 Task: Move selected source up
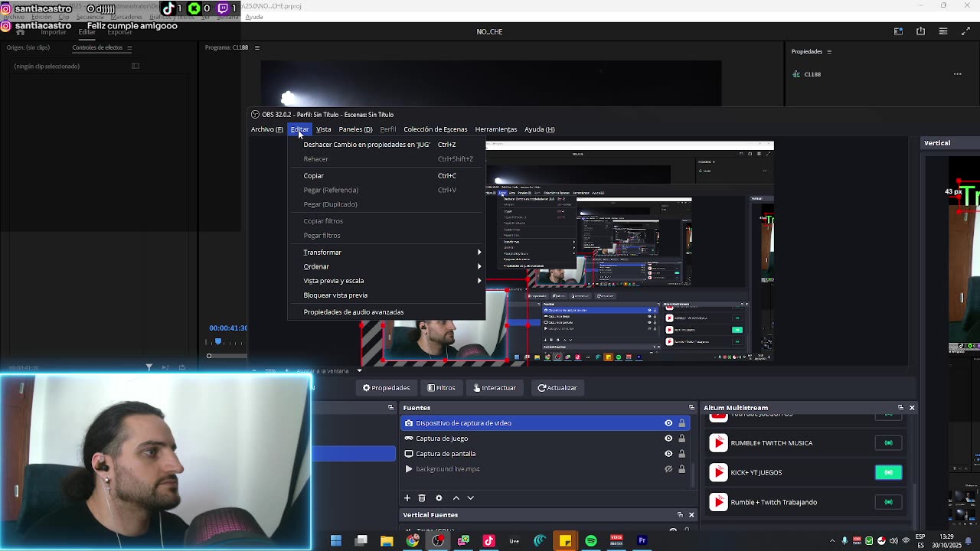click(x=456, y=498)
